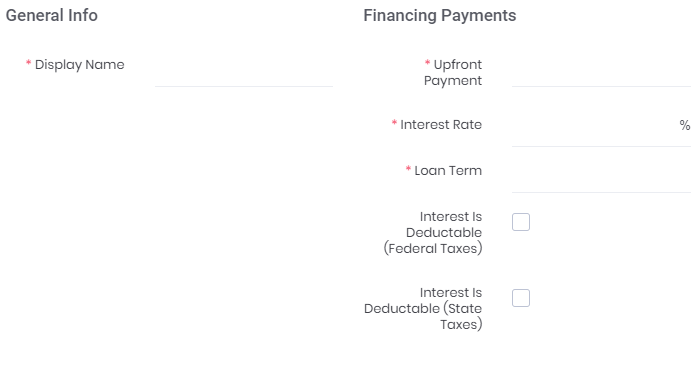
Task: Click the Display Name input field
Action: pyautogui.click(x=244, y=71)
